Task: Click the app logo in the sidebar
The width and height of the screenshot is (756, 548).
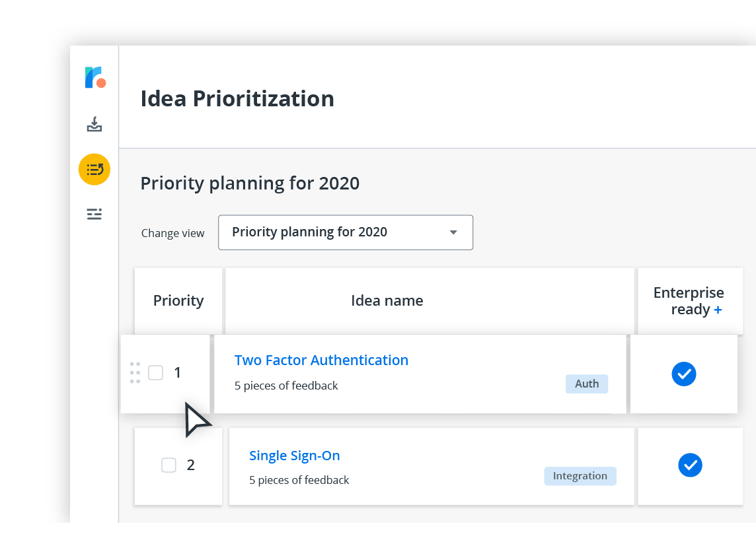Action: 95,77
